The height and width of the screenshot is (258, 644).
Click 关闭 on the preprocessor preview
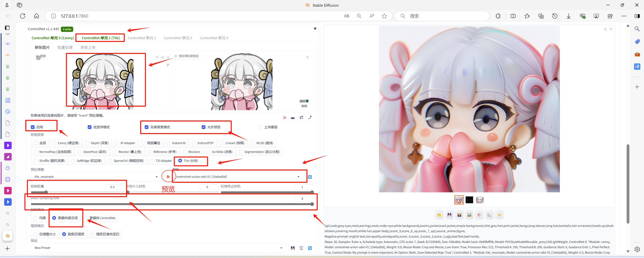pyautogui.click(x=304, y=106)
